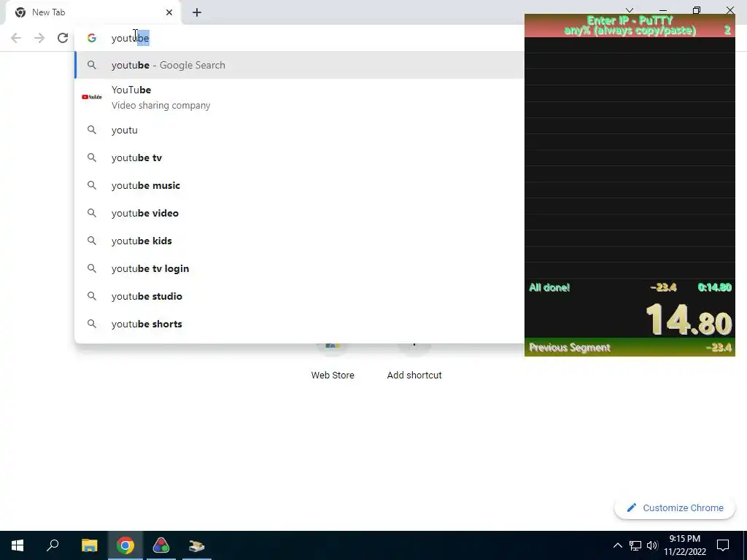This screenshot has height=560, width=747.
Task: Choose 'youtube - Google Search' suggestion
Action: 299,65
